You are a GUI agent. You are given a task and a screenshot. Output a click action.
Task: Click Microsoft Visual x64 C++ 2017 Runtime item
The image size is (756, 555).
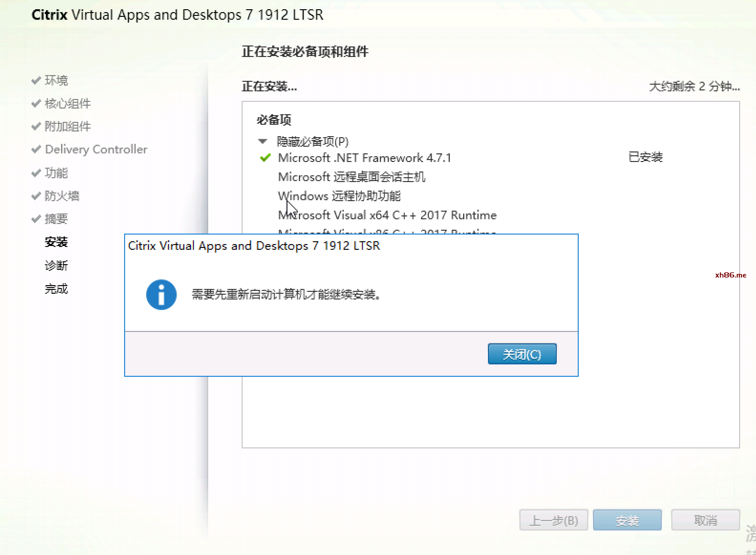[387, 215]
